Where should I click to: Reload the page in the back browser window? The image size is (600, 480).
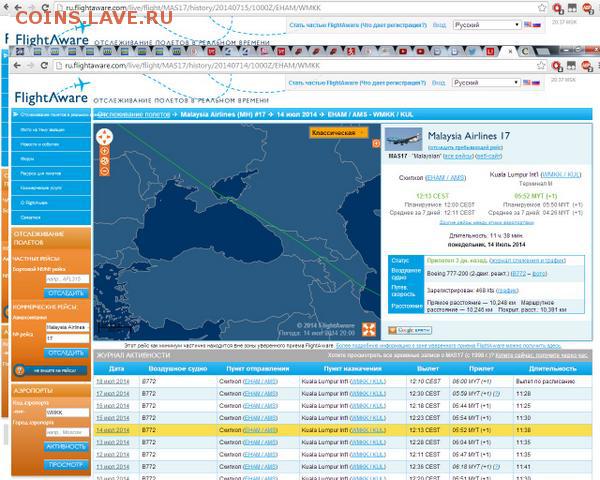(45, 7)
